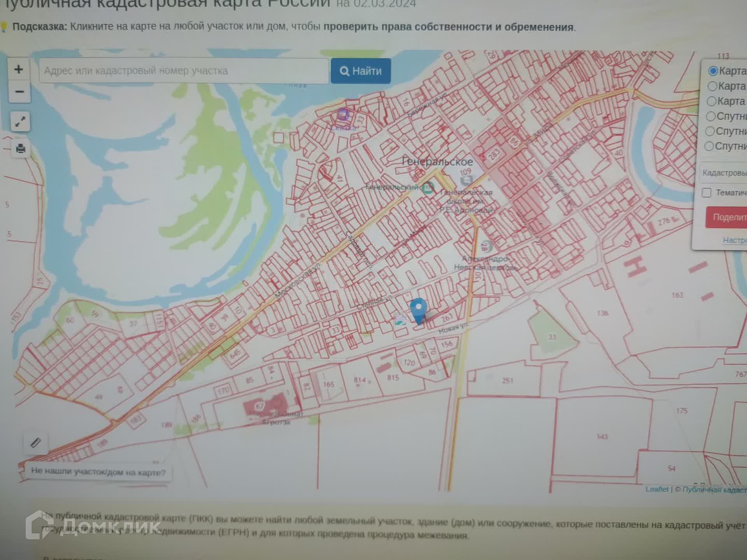The width and height of the screenshot is (747, 560).
Task: Click the purple hotel icon near Сказка
Action: (343, 115)
